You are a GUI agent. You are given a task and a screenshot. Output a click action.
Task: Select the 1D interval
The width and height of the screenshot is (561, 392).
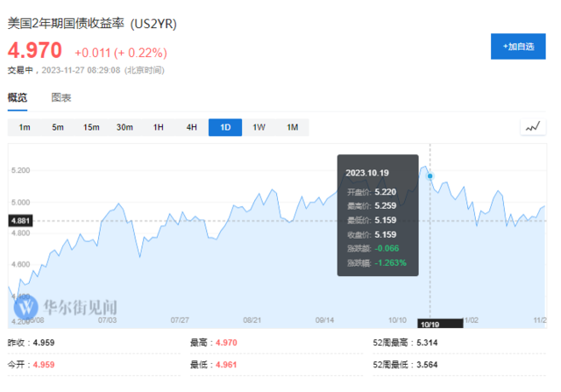[x=225, y=127]
